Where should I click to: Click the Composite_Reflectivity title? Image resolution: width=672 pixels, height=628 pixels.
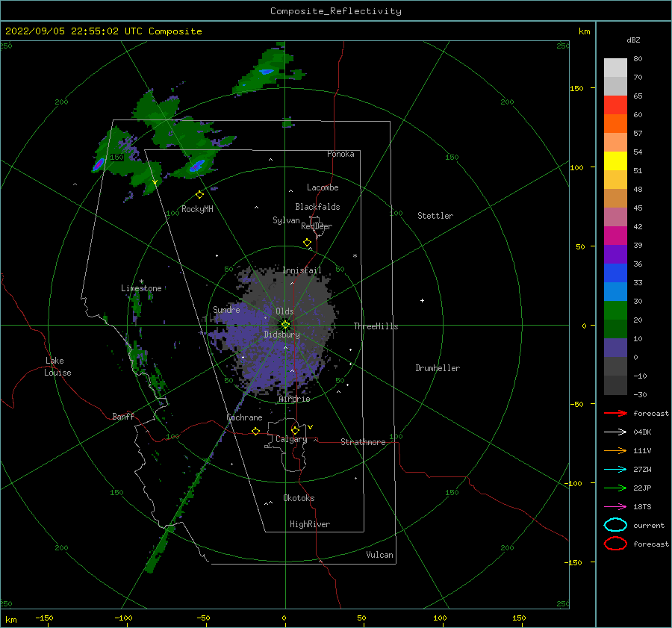point(336,11)
